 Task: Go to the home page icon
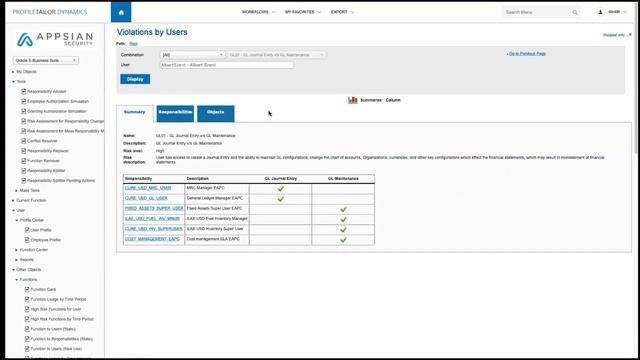coord(121,12)
